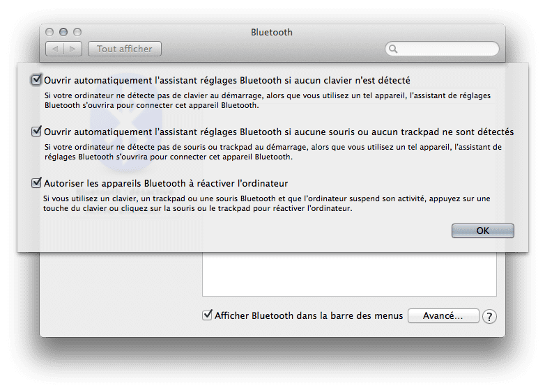Minimize the Bluetooth preferences window
This screenshot has height=392, width=545.
(63, 32)
